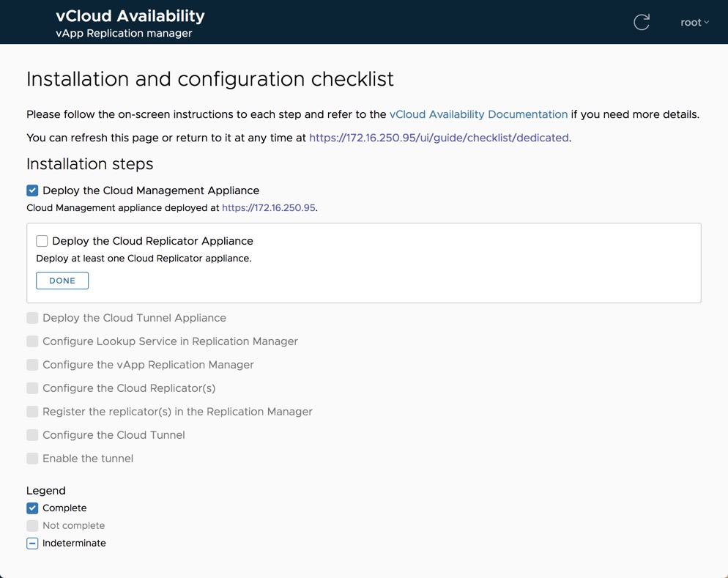Click the Complete legend checkbox icon

(x=32, y=508)
